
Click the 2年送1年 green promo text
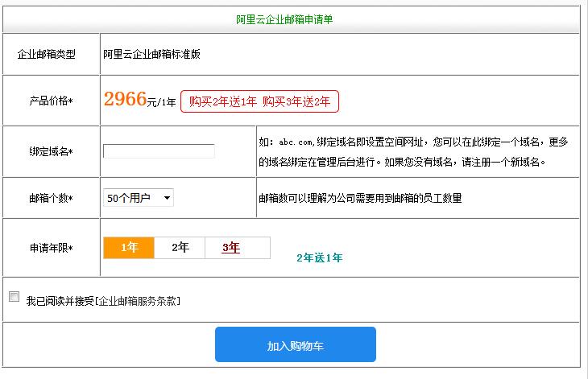coord(320,257)
